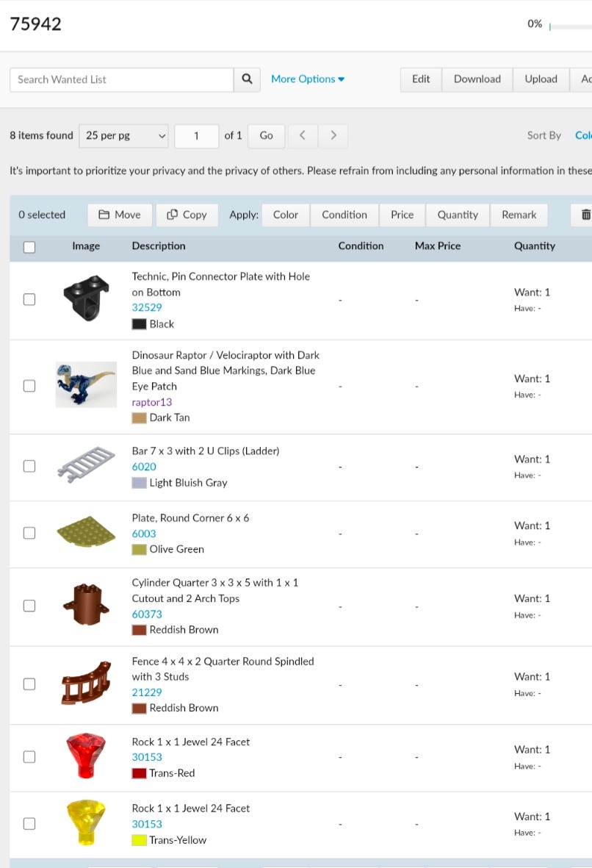The height and width of the screenshot is (868, 592).
Task: Select the Olive Green round corner plate checkbox
Action: [x=29, y=533]
